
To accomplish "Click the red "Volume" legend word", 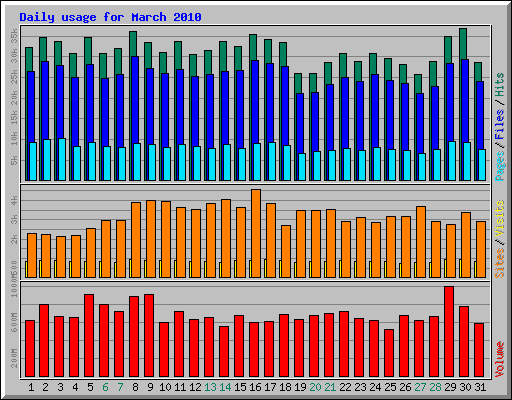I will tap(500, 359).
